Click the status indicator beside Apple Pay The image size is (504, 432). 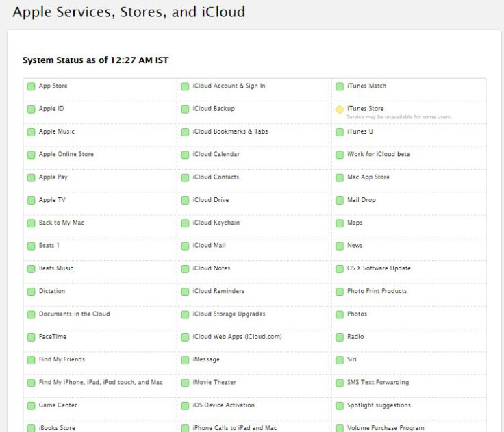pyautogui.click(x=32, y=178)
